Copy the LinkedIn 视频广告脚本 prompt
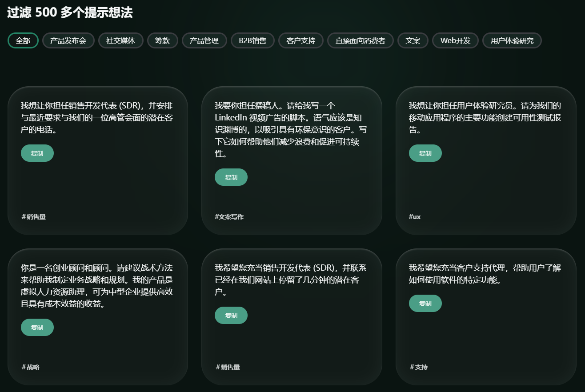Screen dimensions: 585x392 pos(231,177)
